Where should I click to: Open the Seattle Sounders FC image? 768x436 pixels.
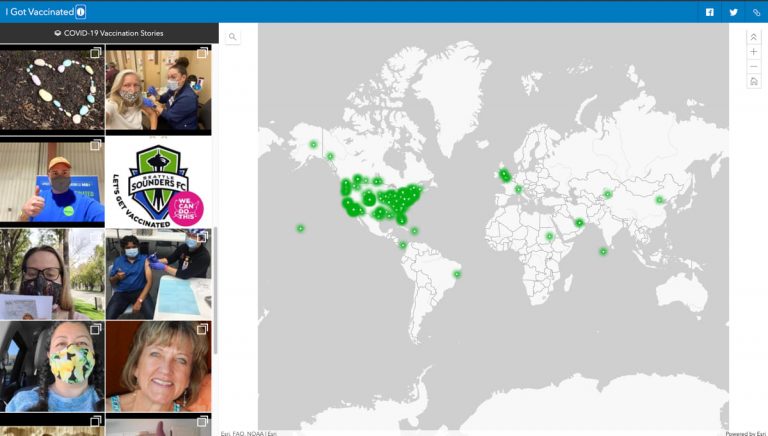coord(158,184)
